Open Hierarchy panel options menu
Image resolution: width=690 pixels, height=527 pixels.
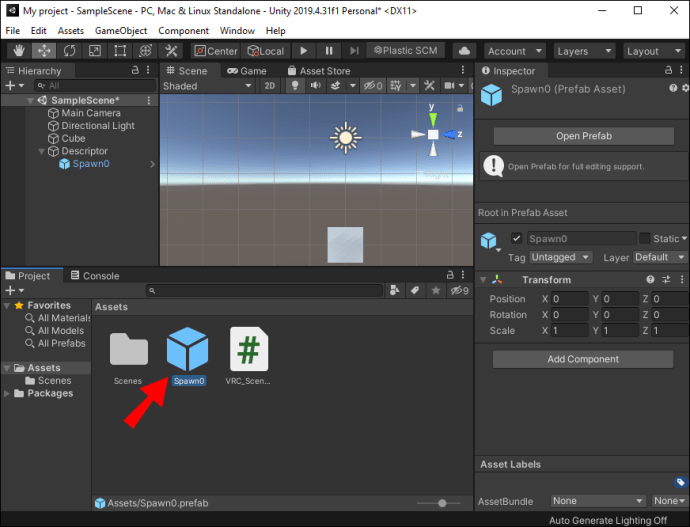point(148,70)
